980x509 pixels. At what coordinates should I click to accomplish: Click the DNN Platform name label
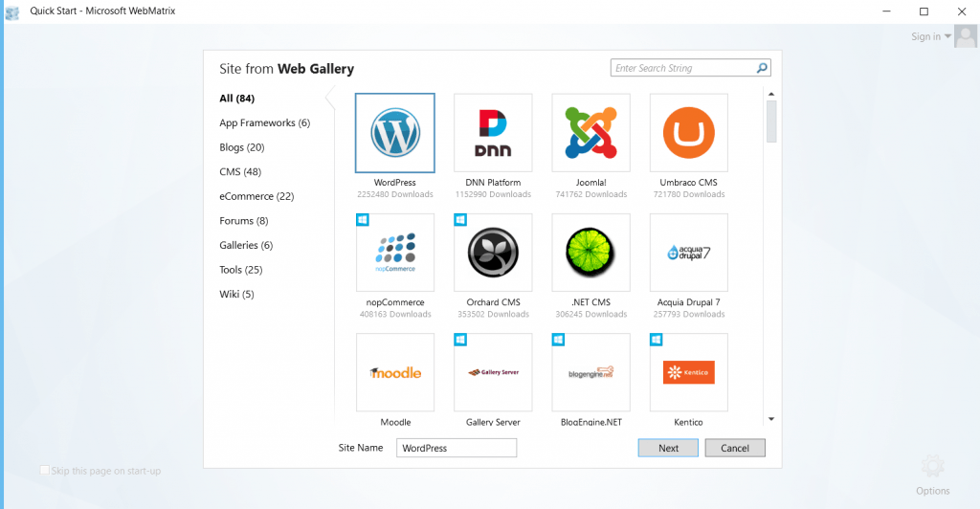493,183
